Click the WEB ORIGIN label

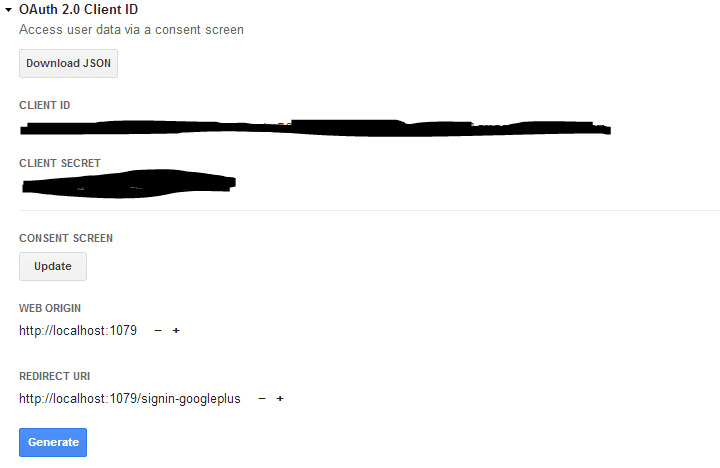(x=50, y=308)
